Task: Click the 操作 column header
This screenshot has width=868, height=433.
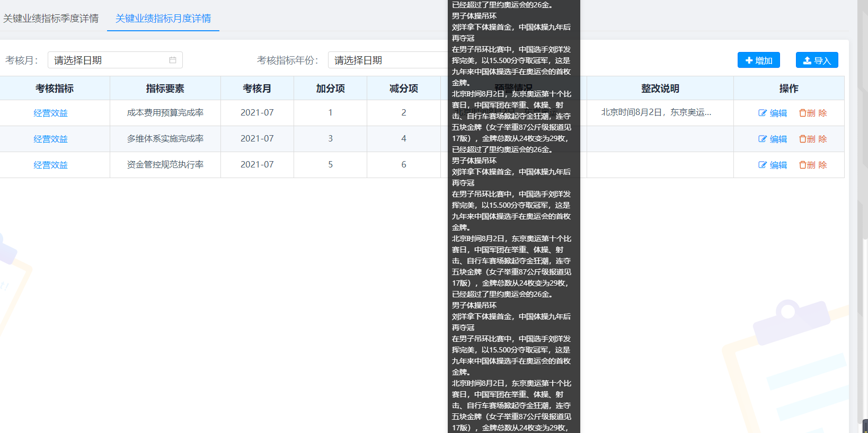Action: 789,89
